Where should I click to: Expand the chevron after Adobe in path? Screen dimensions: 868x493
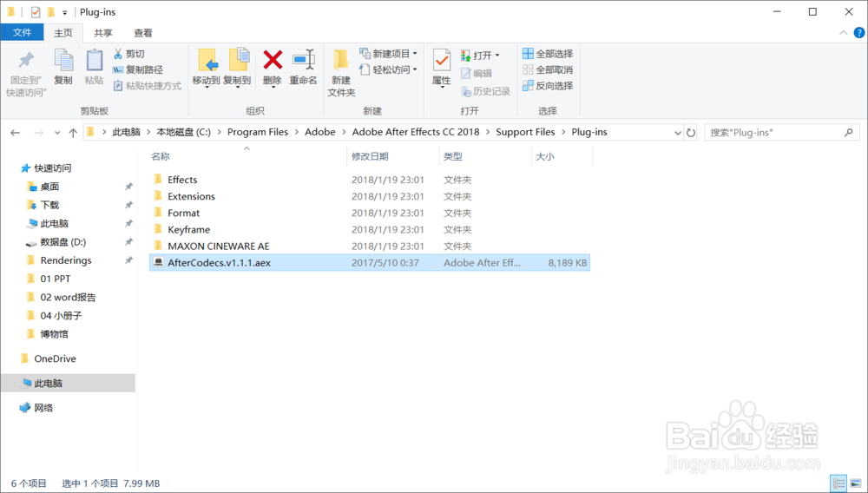(x=344, y=132)
